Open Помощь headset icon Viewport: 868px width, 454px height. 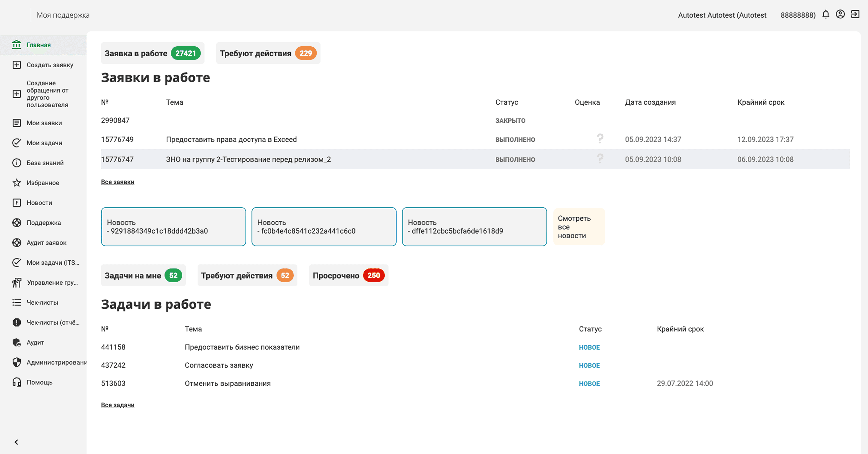coord(17,382)
